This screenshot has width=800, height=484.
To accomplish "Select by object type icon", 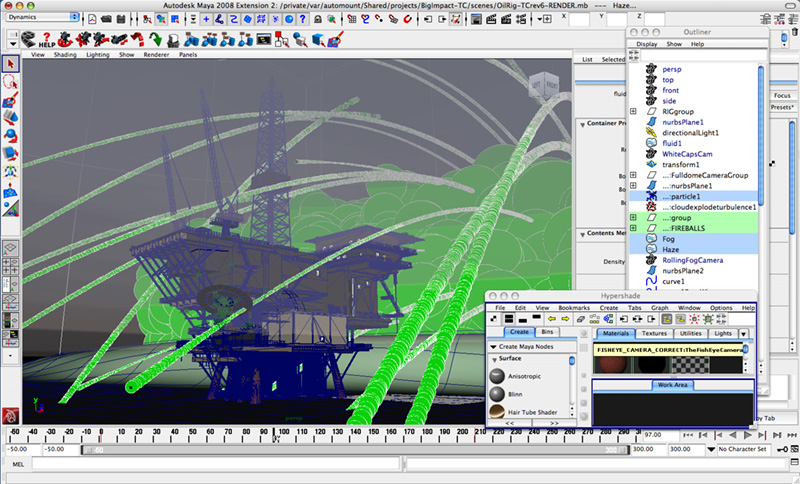I will point(161,19).
